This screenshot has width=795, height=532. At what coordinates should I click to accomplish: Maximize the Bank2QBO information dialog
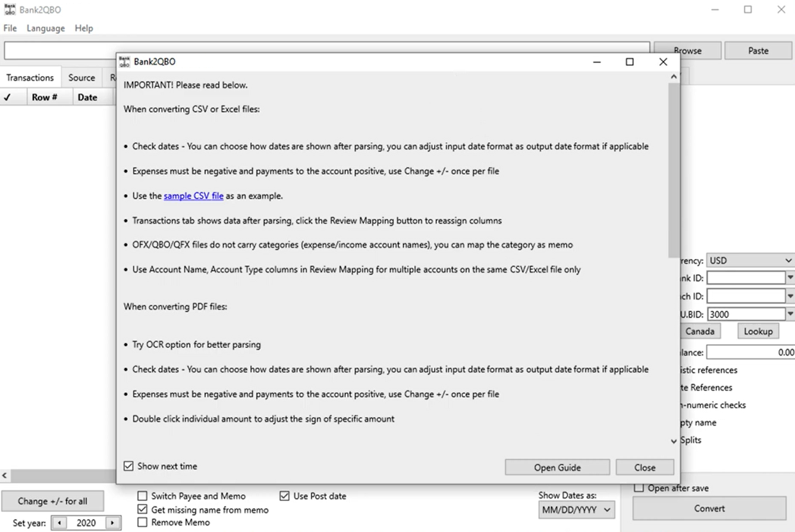[x=630, y=62]
